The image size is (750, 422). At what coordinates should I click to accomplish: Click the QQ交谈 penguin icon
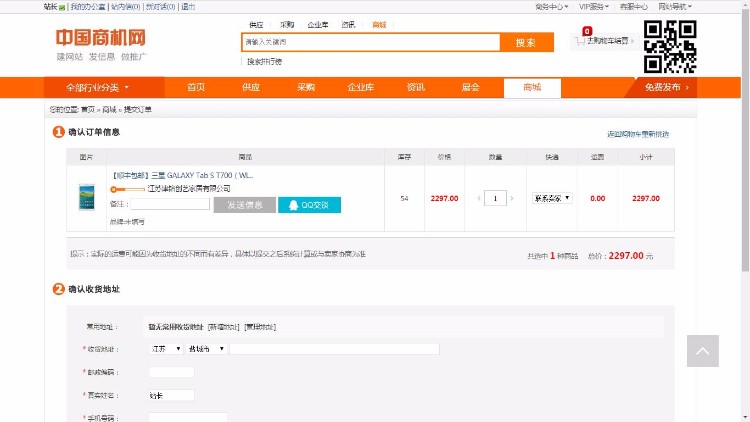pos(293,205)
